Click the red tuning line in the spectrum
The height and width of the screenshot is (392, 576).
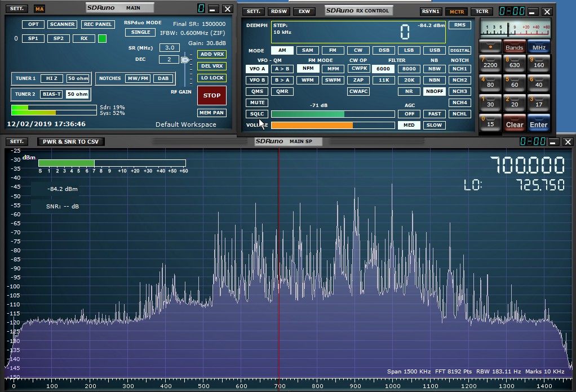pyautogui.click(x=279, y=264)
